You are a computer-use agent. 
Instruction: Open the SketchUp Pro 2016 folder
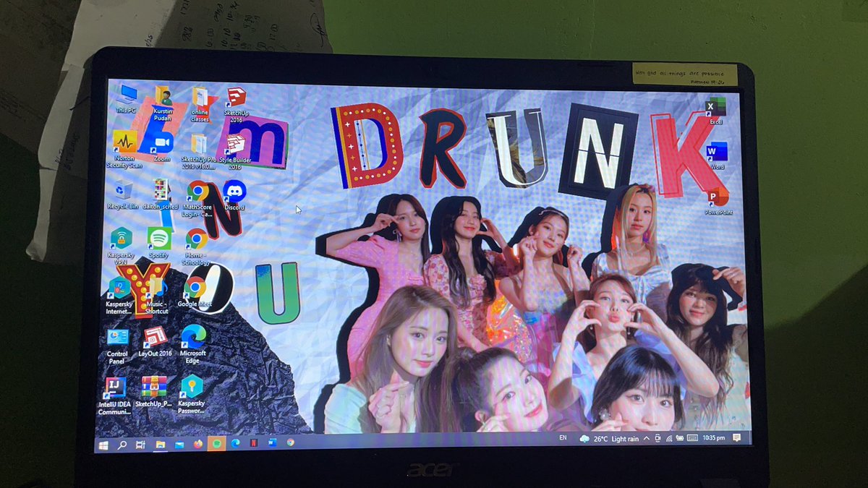point(198,150)
